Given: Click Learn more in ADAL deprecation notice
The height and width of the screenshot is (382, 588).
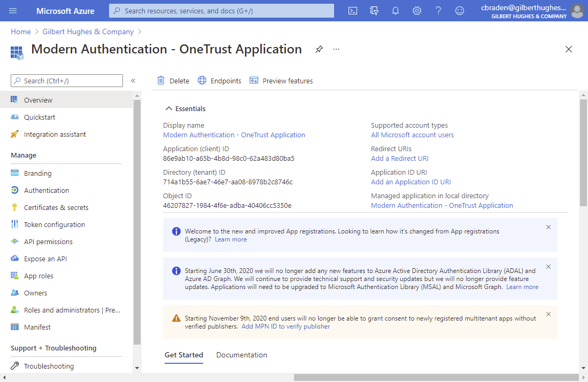Looking at the screenshot, I should (x=522, y=287).
